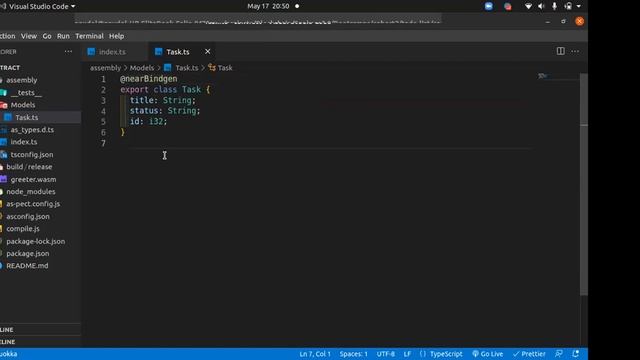Image resolution: width=640 pixels, height=360 pixels.
Task: Expand the build / release folder
Action: (x=29, y=167)
